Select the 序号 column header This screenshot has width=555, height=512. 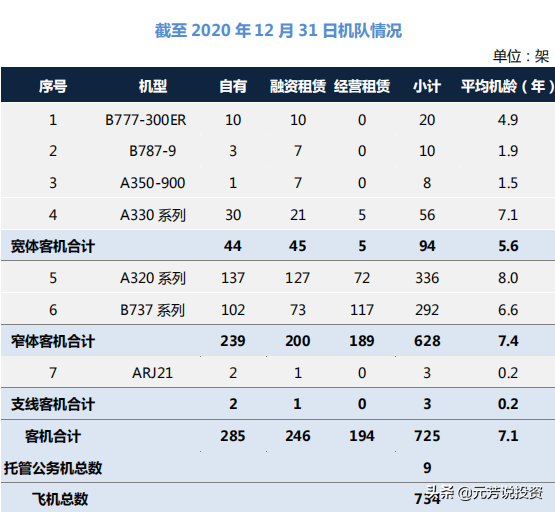pyautogui.click(x=53, y=86)
